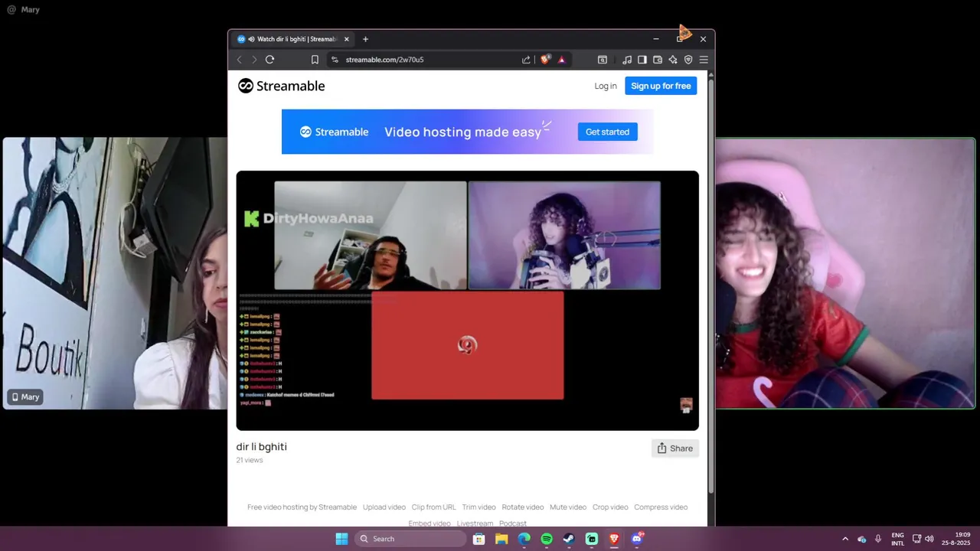Open the Brave Shields lion icon
This screenshot has height=551, width=980.
click(545, 60)
